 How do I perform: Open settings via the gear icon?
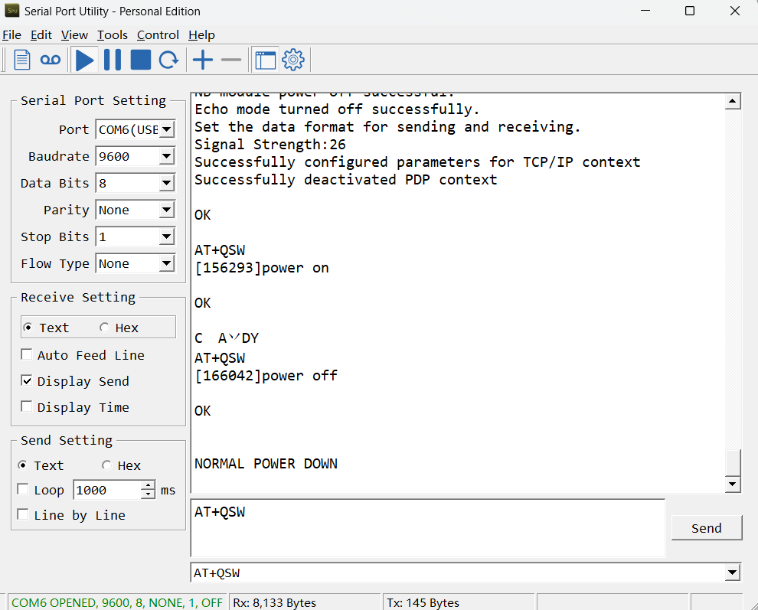pyautogui.click(x=293, y=60)
